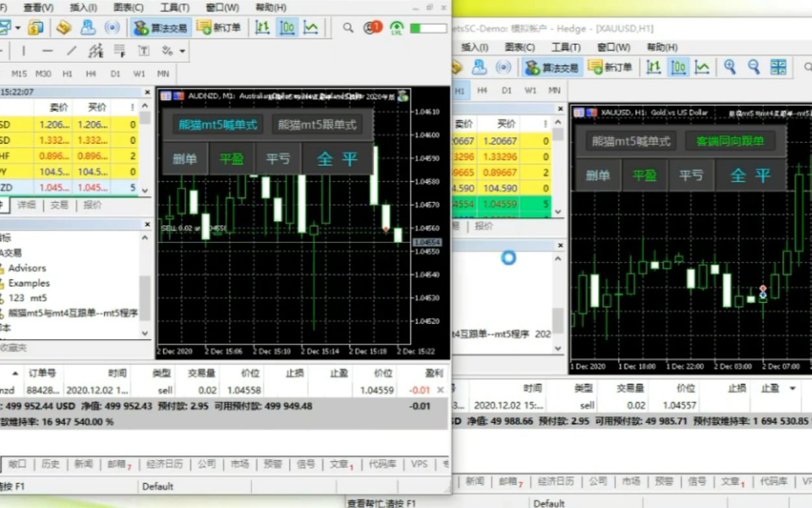Select the candlestick chart icon
The width and height of the screenshot is (812, 508).
[x=286, y=27]
